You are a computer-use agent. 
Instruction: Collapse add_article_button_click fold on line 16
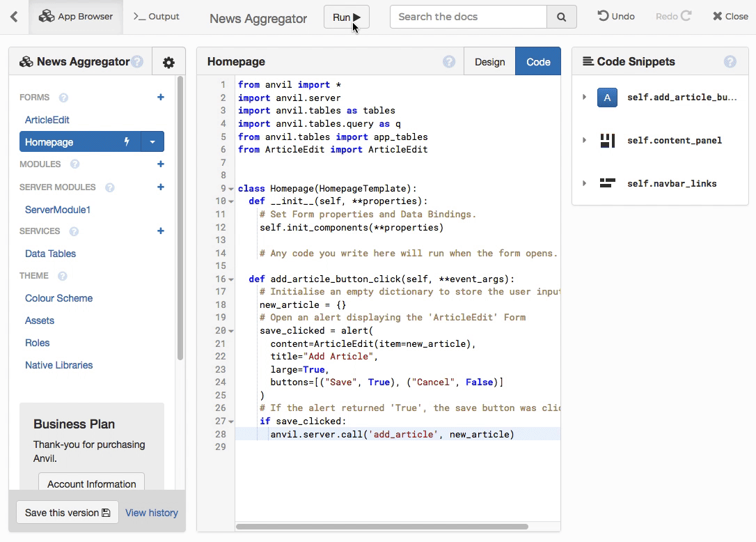click(x=231, y=279)
